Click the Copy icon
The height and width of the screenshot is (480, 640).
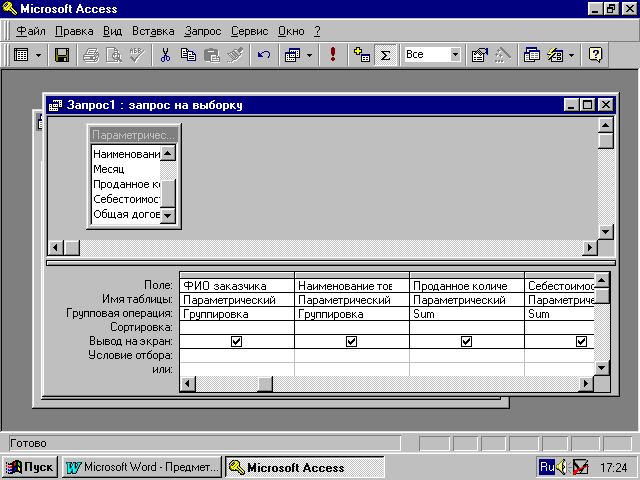coord(188,55)
